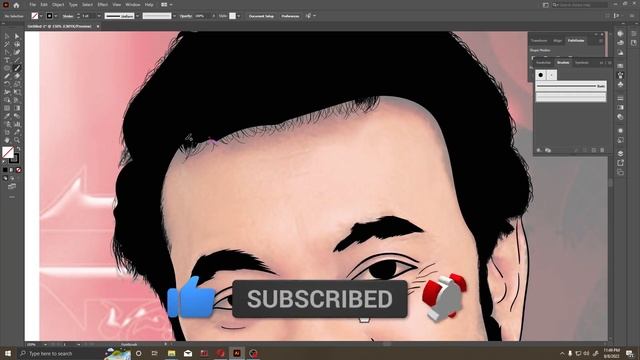This screenshot has width=640, height=360.
Task: Click the Document Setup button
Action: [x=261, y=16]
